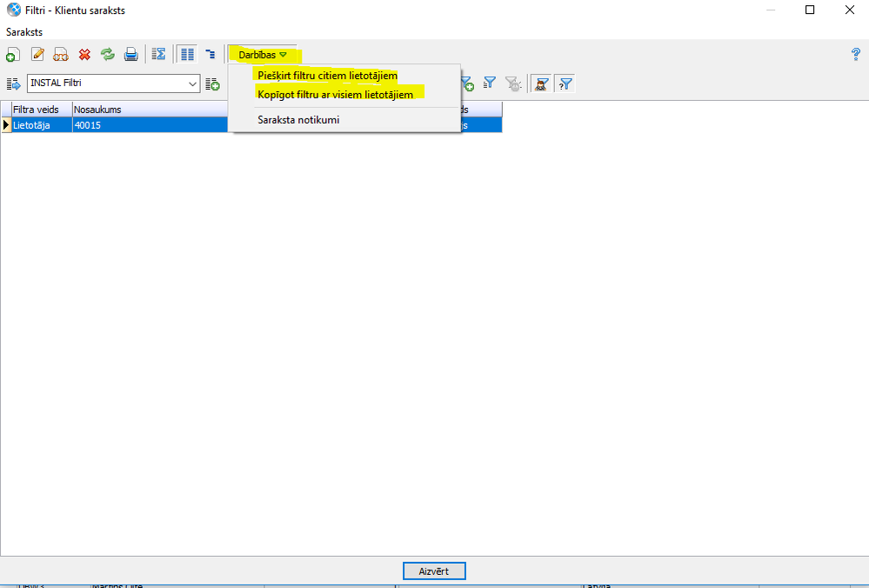The height and width of the screenshot is (588, 869).
Task: Click the row indicator arrow of Lietotāja row
Action: pos(6,124)
